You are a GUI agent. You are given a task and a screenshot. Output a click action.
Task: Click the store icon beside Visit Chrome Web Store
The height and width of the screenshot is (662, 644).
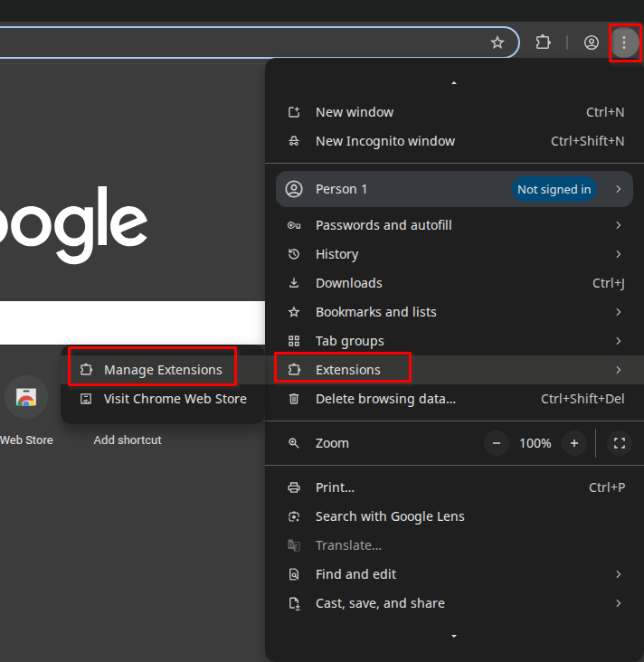[86, 399]
